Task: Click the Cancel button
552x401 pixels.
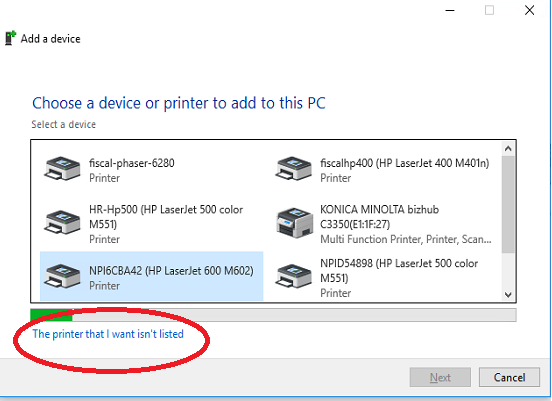Action: 509,377
